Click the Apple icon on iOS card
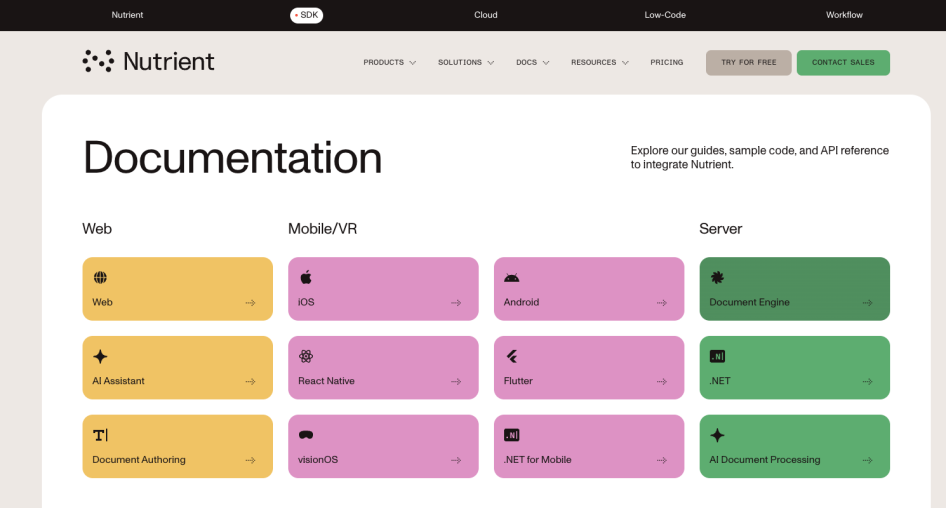This screenshot has height=508, width=946. tap(306, 278)
